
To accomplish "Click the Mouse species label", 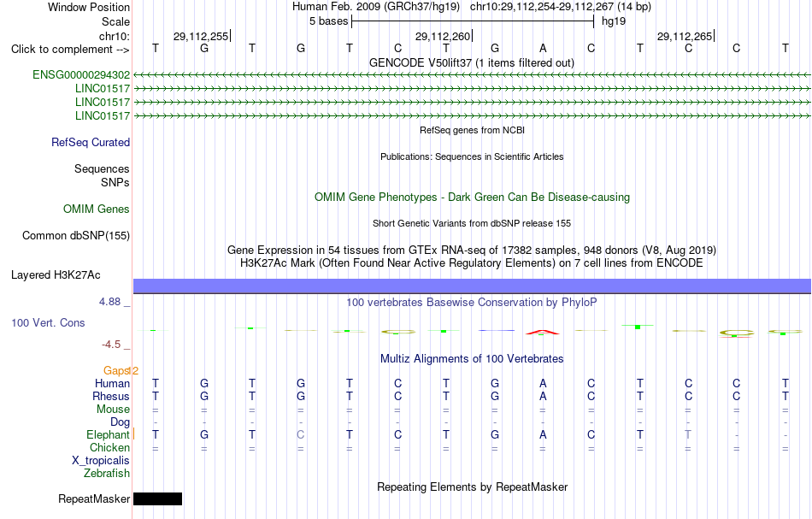I will (x=114, y=410).
